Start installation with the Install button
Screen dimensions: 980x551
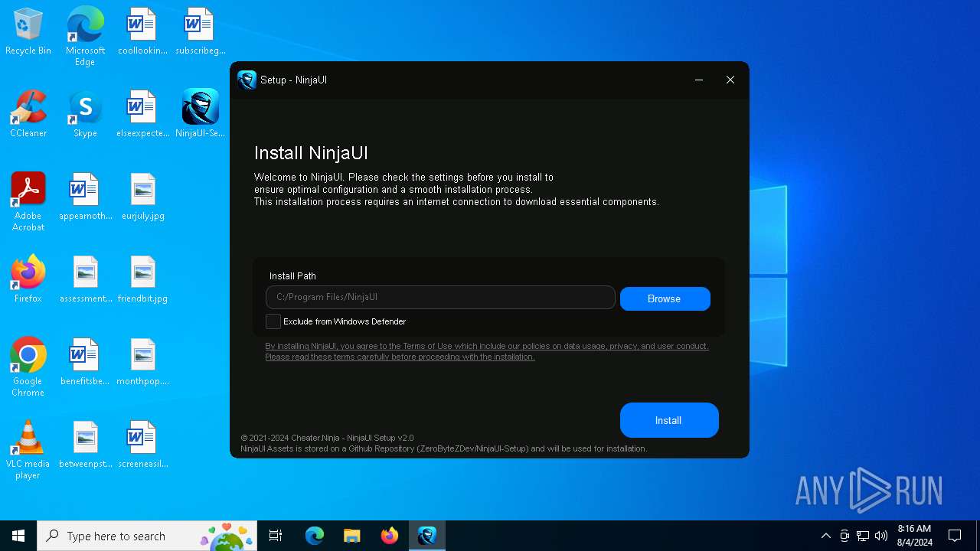(669, 420)
